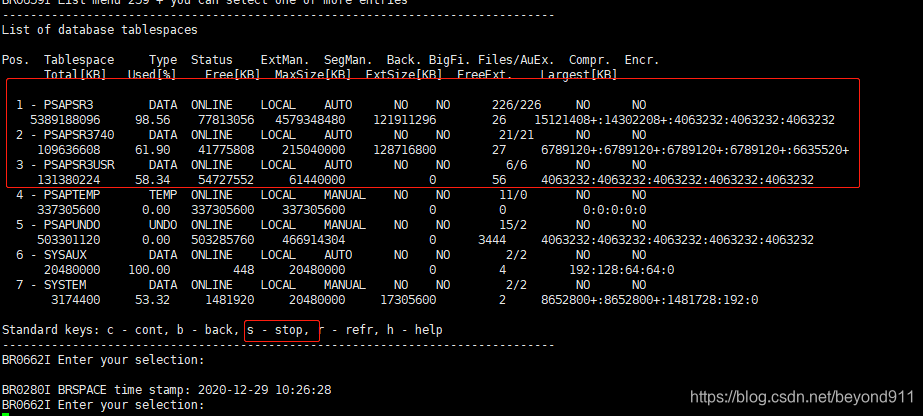This screenshot has width=923, height=416.
Task: Click the 'List of database tablespaces' heading
Action: pos(99,29)
